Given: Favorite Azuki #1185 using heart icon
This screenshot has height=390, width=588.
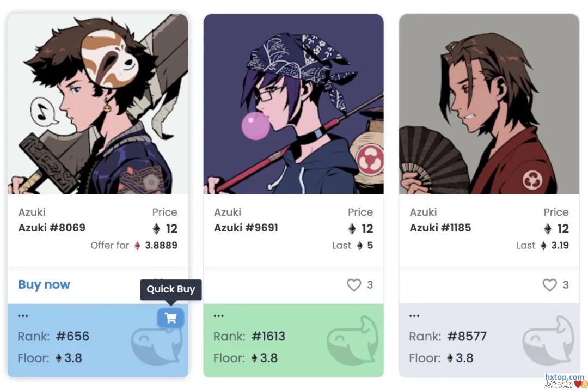Looking at the screenshot, I should click(549, 285).
